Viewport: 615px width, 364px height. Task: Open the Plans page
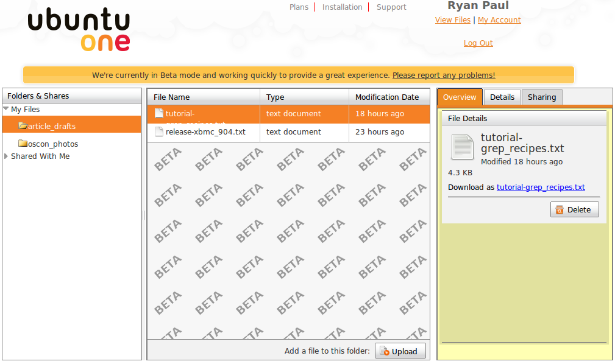pyautogui.click(x=299, y=7)
